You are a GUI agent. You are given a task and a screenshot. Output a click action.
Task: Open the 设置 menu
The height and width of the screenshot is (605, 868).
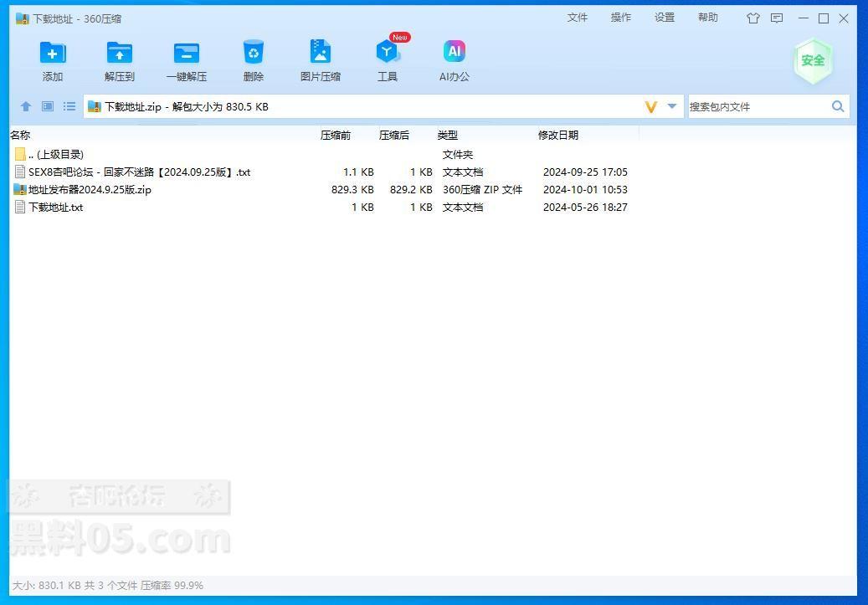pos(665,18)
